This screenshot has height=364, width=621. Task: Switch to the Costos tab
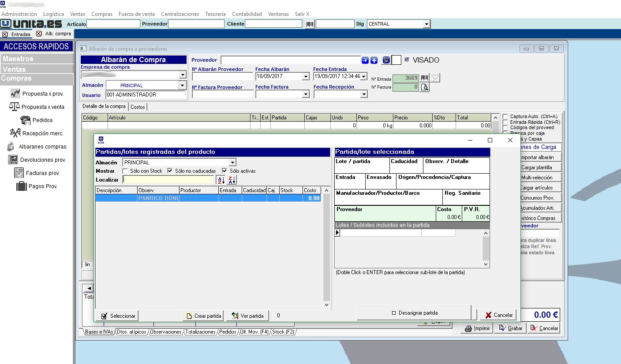click(138, 107)
